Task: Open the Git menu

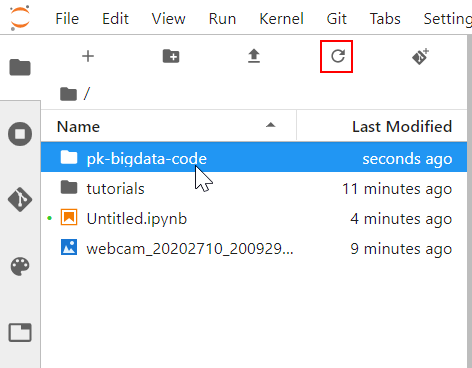Action: click(x=336, y=19)
